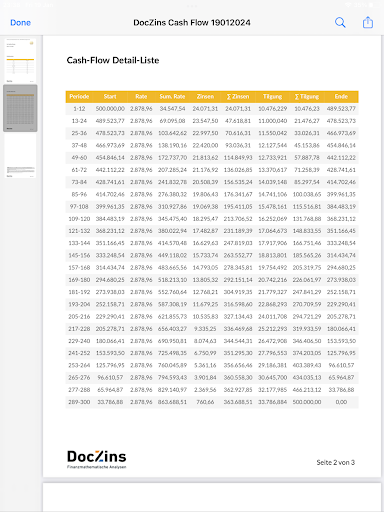Screen dimensions: 384x512
Task: Click the Tilgung column header
Action: tap(273, 97)
